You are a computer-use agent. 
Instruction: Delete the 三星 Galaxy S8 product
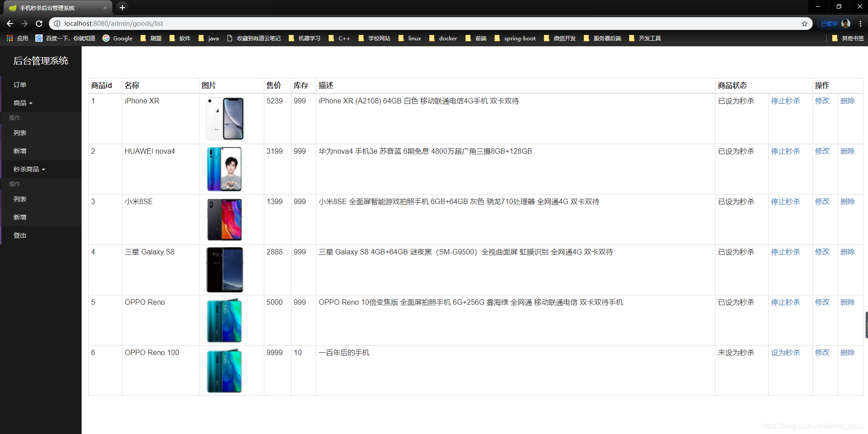click(x=848, y=252)
